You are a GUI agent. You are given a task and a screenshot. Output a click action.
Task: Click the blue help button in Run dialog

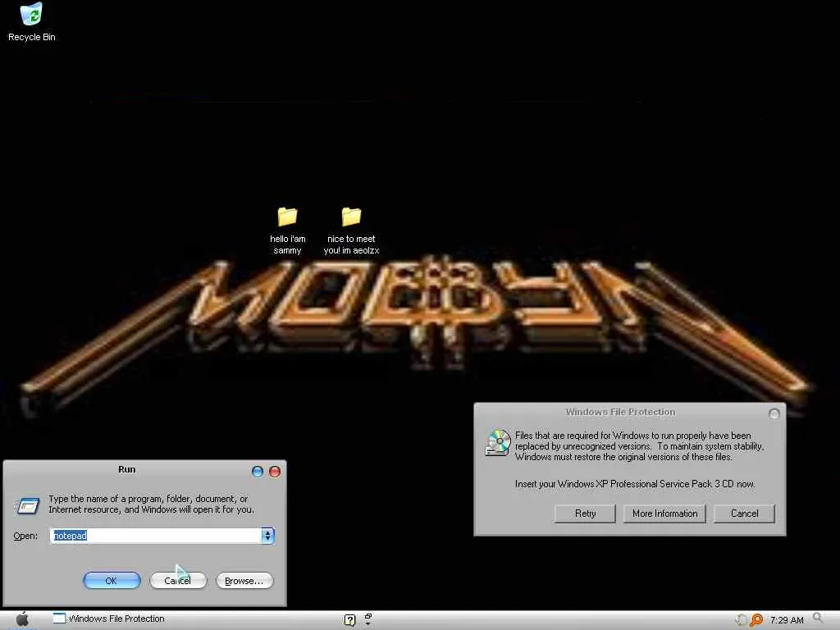click(x=258, y=472)
